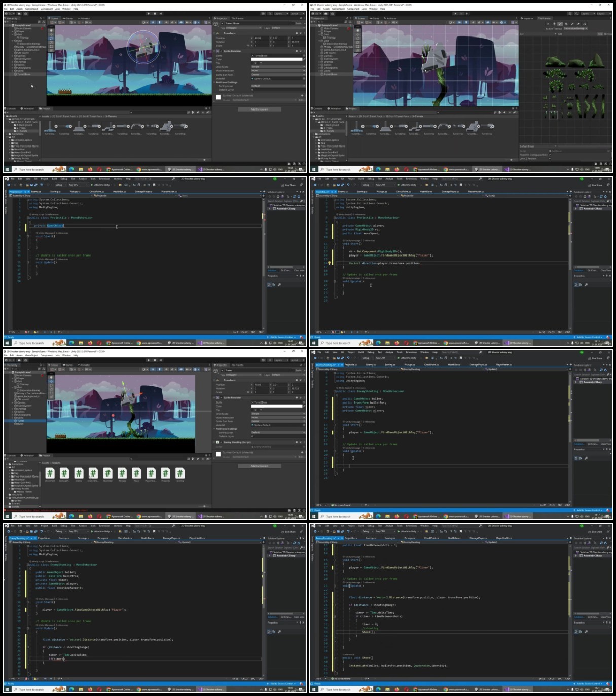The width and height of the screenshot is (616, 696).
Task: Toggle active checkbox left of TurretBase name field
Action: tap(222, 23)
